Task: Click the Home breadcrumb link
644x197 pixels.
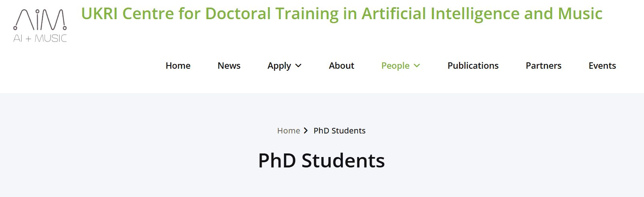Action: click(288, 131)
